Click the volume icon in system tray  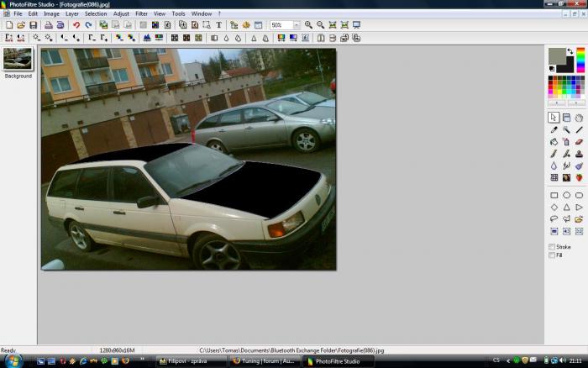(563, 360)
